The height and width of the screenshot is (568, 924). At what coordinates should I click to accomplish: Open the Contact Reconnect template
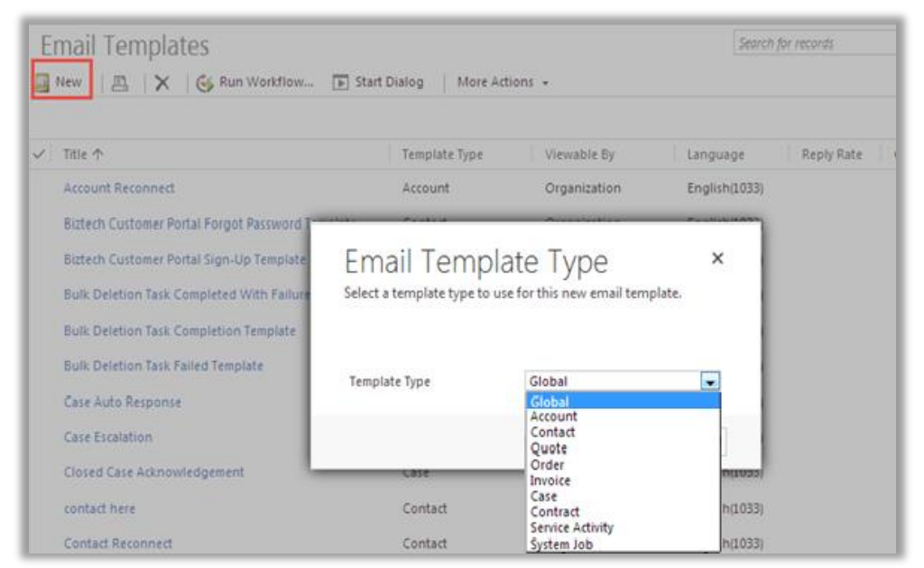118,544
